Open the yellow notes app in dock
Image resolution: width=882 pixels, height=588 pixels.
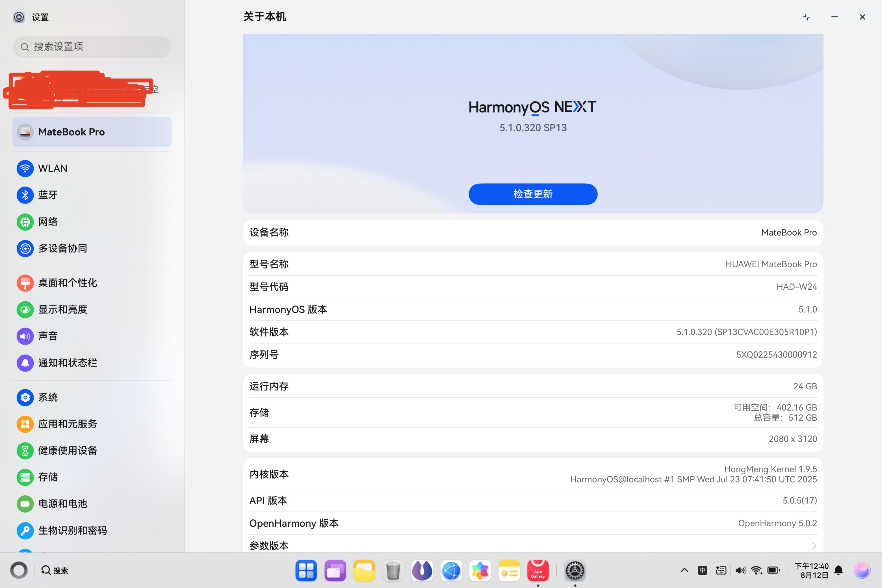[x=509, y=571]
